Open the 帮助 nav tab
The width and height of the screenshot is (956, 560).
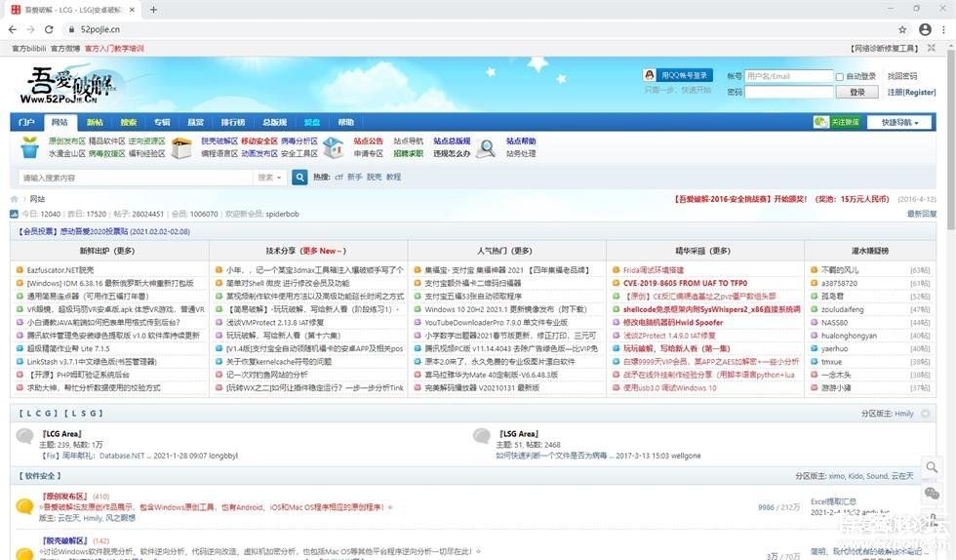345,122
